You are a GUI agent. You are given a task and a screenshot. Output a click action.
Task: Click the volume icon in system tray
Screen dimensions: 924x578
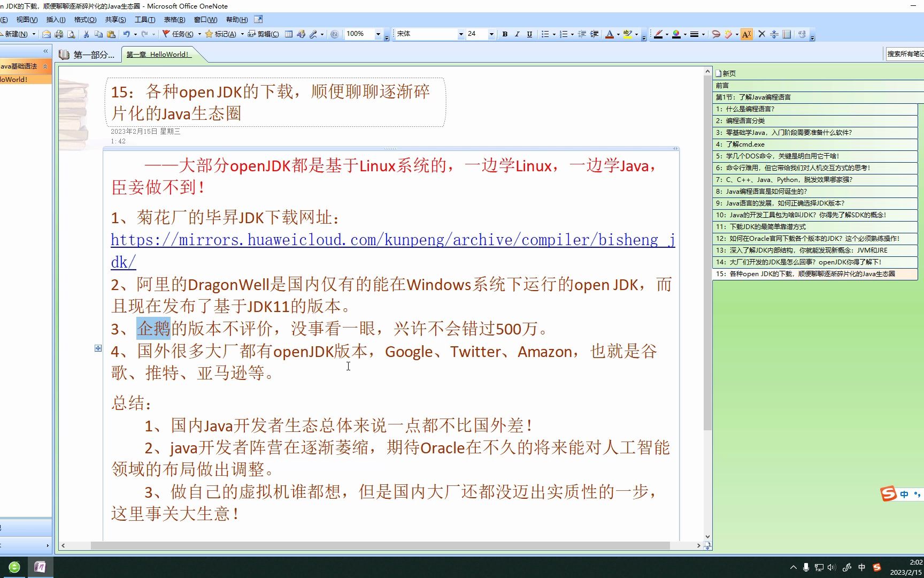(831, 567)
